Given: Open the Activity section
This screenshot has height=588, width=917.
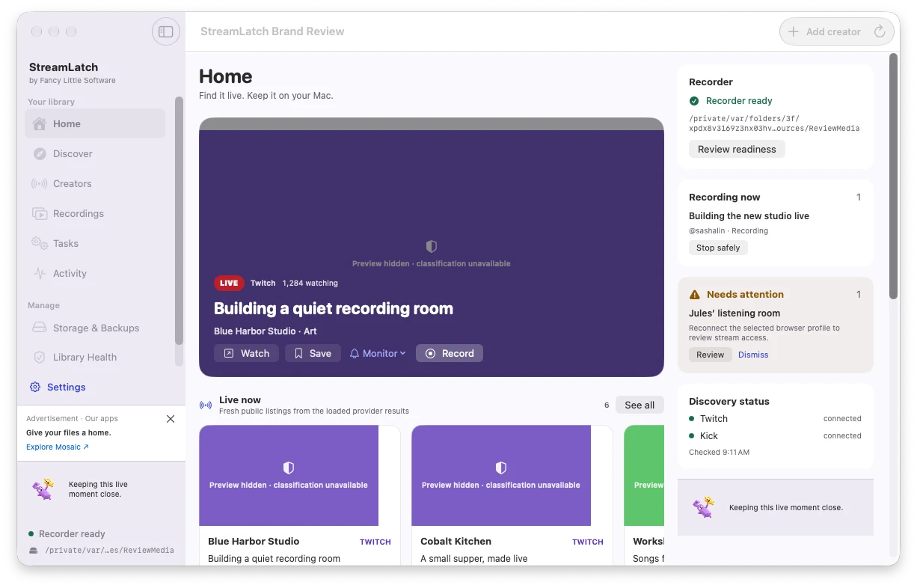Looking at the screenshot, I should click(95, 273).
